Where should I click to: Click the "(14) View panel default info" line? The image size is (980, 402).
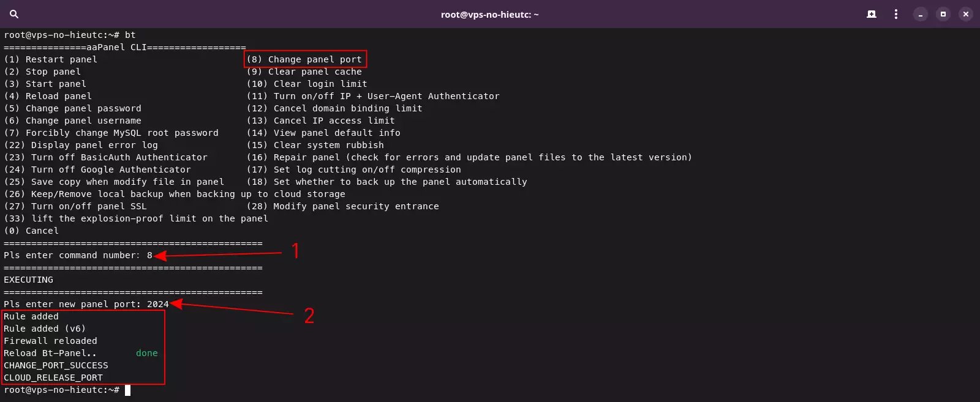pyautogui.click(x=323, y=133)
